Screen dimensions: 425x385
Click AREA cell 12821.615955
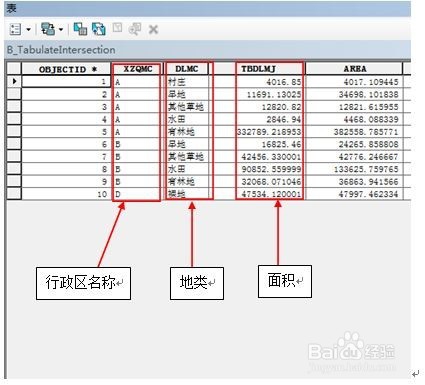(354, 107)
